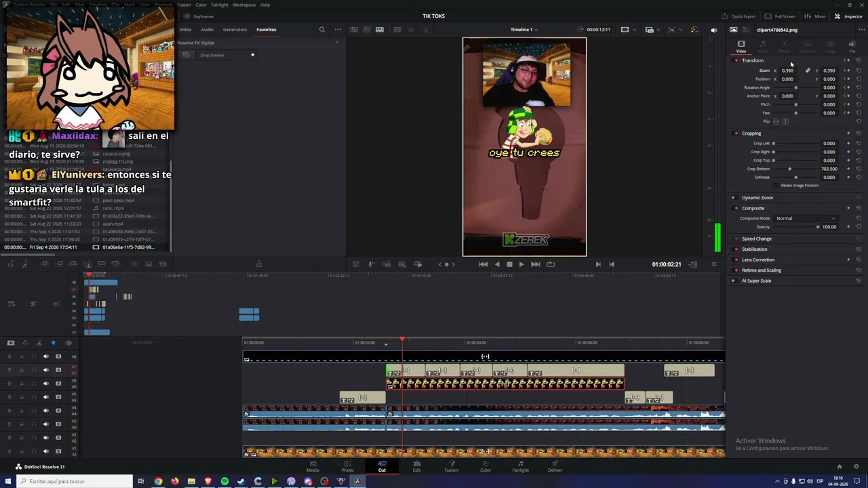Open the Fusion page
868x488 pixels.
click(451, 466)
